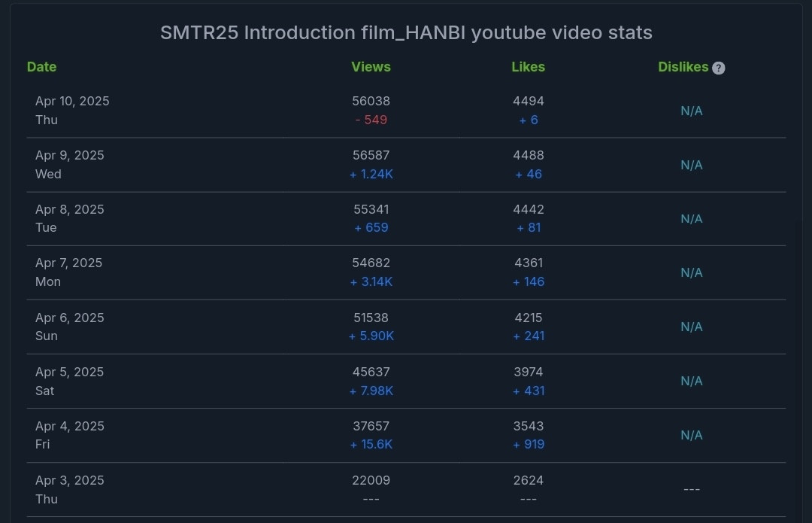Click the Dislikes column header
The height and width of the screenshot is (523, 812).
pyautogui.click(x=683, y=67)
